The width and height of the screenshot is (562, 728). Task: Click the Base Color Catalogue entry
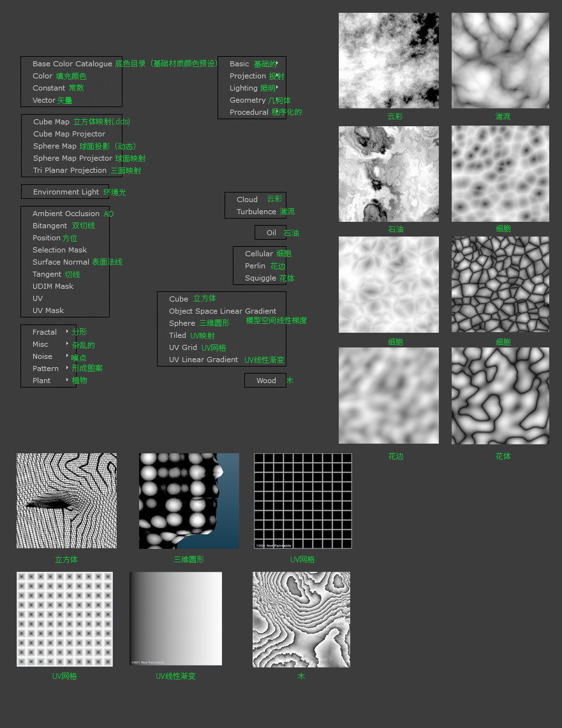(72, 64)
